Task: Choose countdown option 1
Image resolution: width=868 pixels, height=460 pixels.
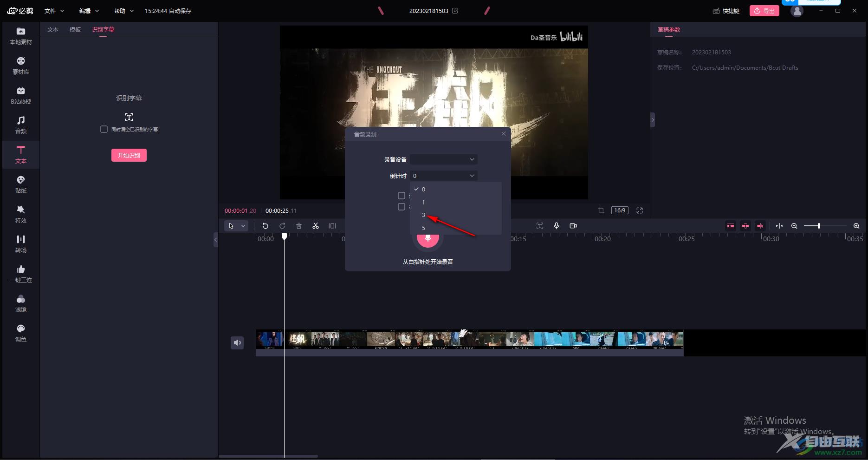Action: 456,202
